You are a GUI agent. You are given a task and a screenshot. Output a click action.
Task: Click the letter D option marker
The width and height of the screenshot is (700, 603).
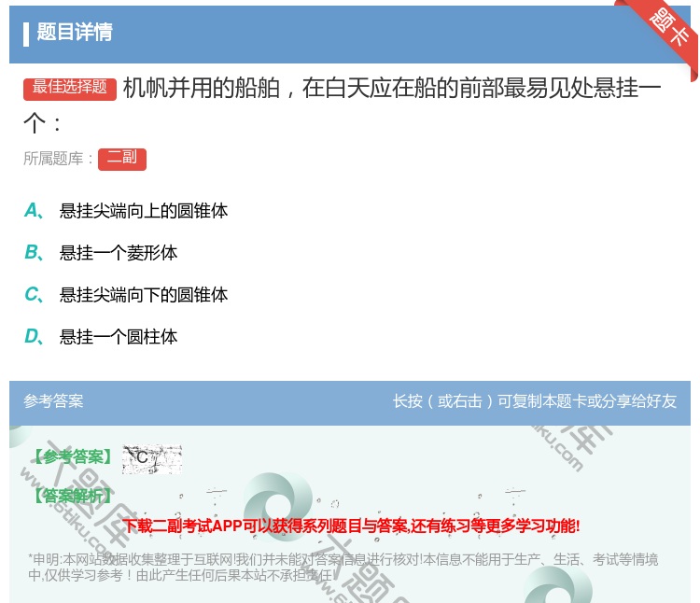(x=34, y=336)
